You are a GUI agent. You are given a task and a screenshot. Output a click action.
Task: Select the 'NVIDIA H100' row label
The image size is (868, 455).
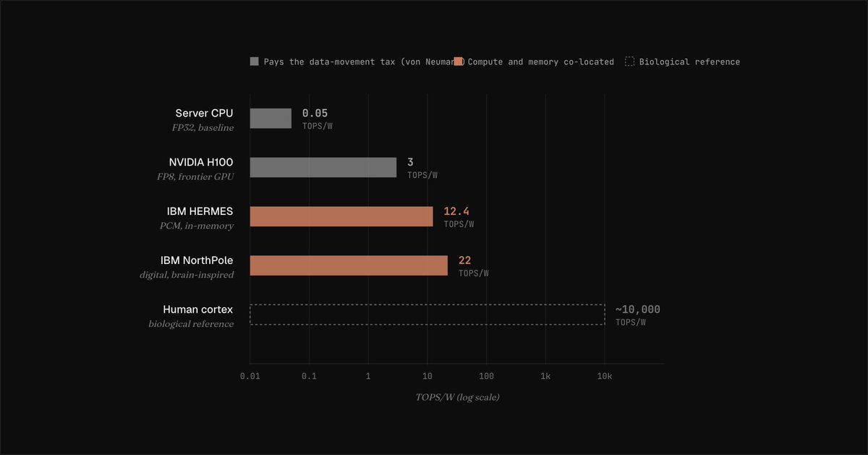pyautogui.click(x=201, y=162)
